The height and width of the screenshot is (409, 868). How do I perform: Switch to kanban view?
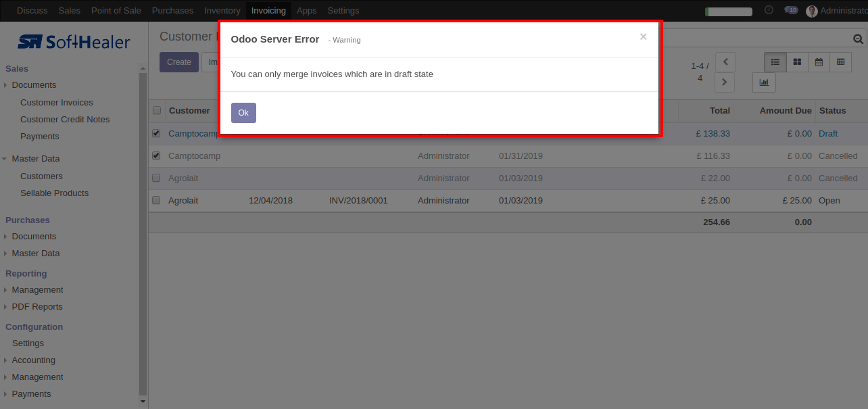[797, 62]
